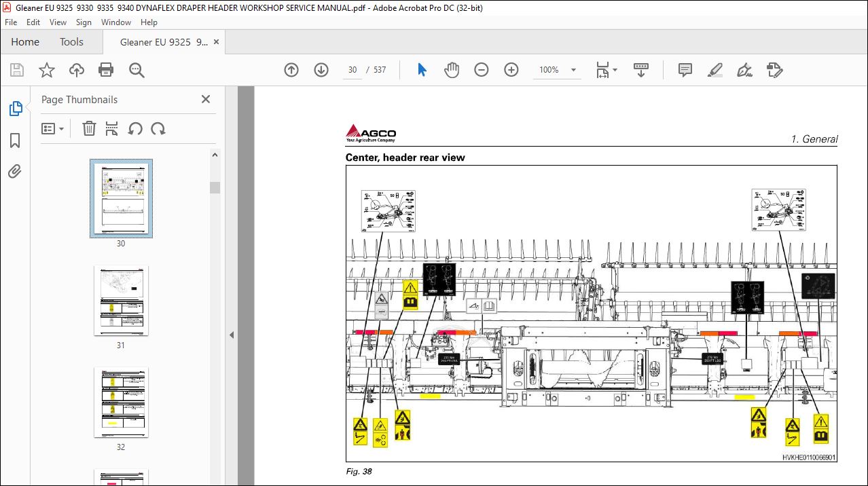Image resolution: width=868 pixels, height=486 pixels.
Task: Save the file with the floppy disk icon
Action: pyautogui.click(x=17, y=70)
